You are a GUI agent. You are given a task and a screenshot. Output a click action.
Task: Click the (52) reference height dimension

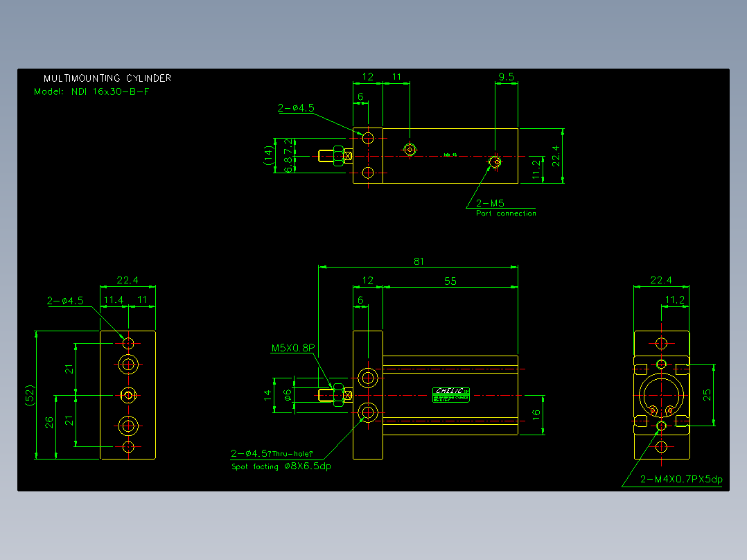click(30, 395)
